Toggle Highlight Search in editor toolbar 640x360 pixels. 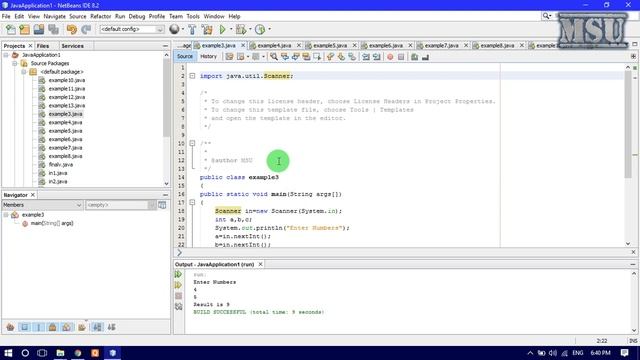(x=306, y=57)
